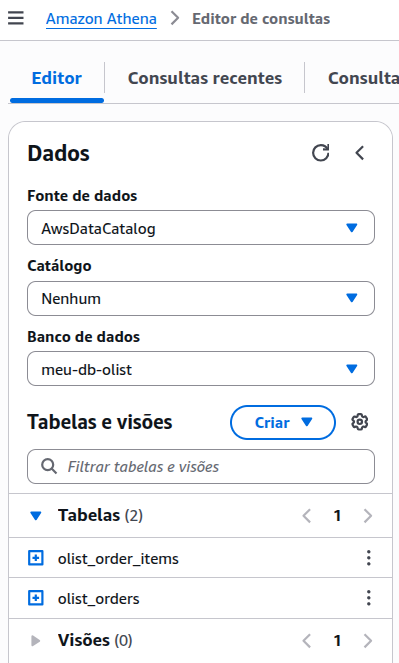Switch to Consultas recentes tab

205,78
